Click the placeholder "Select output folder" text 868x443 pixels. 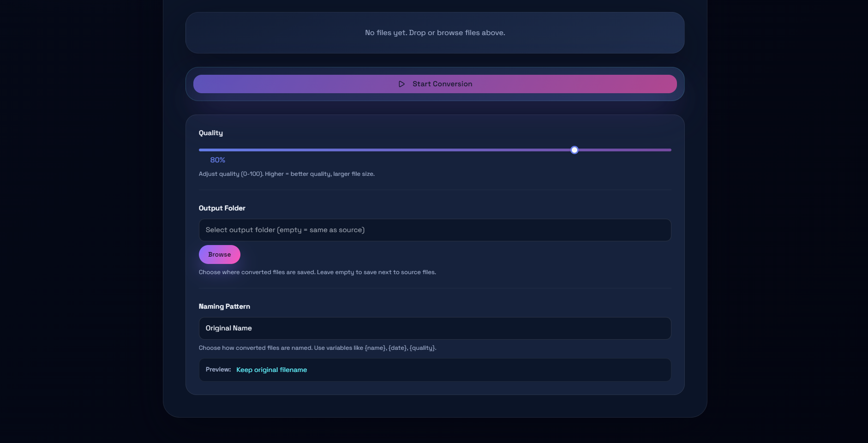(x=285, y=230)
